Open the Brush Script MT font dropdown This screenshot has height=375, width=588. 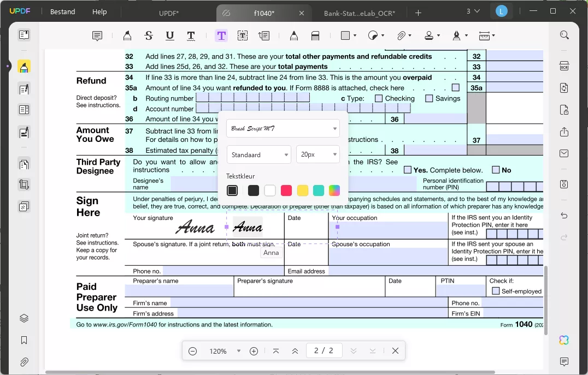coord(283,128)
